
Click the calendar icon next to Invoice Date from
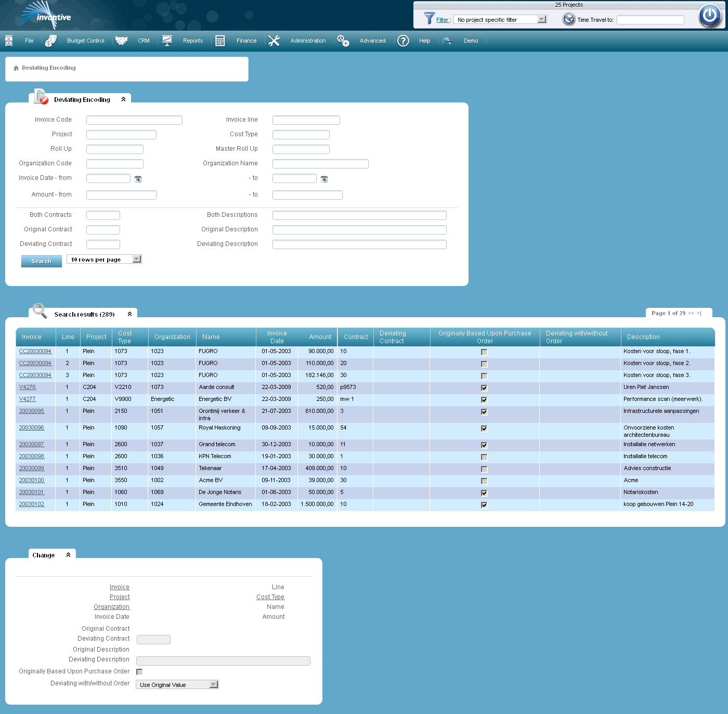[138, 178]
